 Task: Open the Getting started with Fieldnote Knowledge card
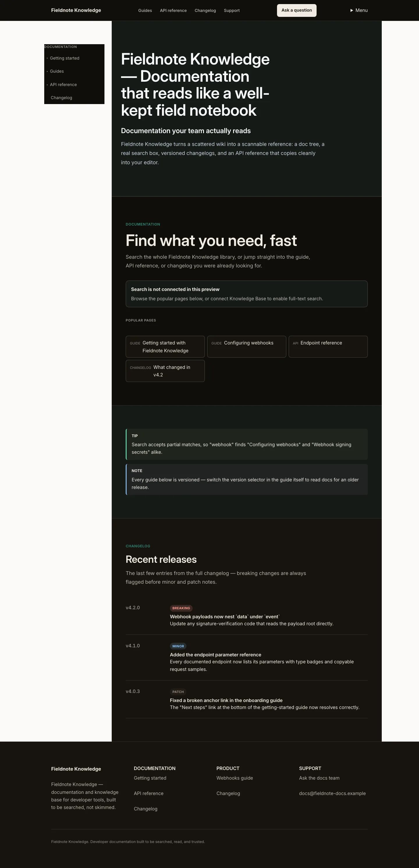[x=165, y=347]
